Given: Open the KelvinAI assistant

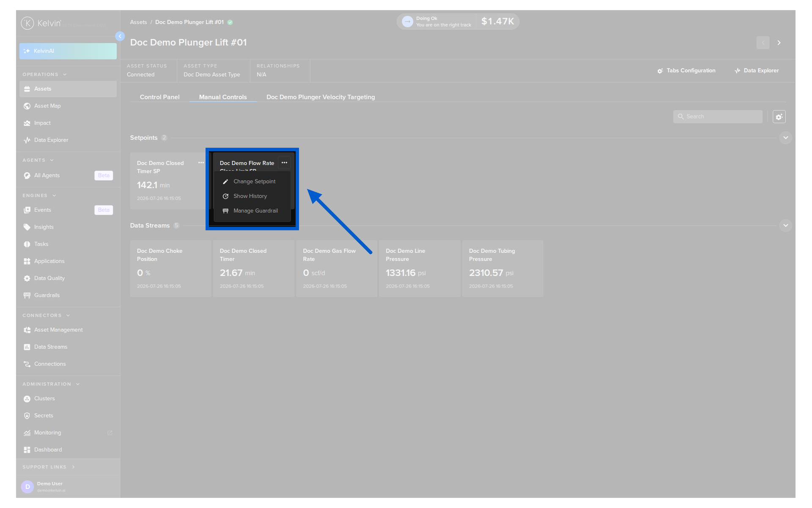Looking at the screenshot, I should pos(68,51).
